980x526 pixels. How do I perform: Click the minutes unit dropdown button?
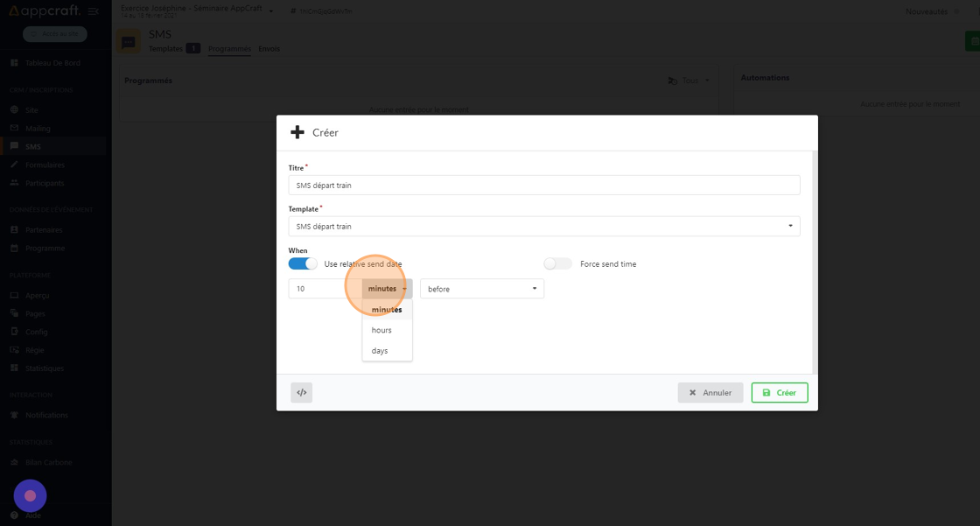click(x=387, y=289)
